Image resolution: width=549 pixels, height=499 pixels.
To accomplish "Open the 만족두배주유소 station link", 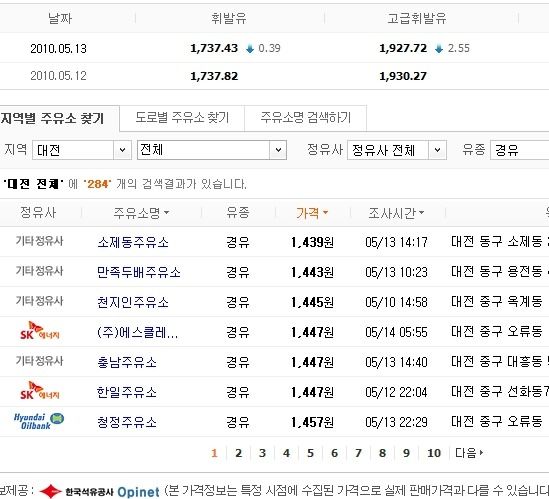I will [139, 272].
